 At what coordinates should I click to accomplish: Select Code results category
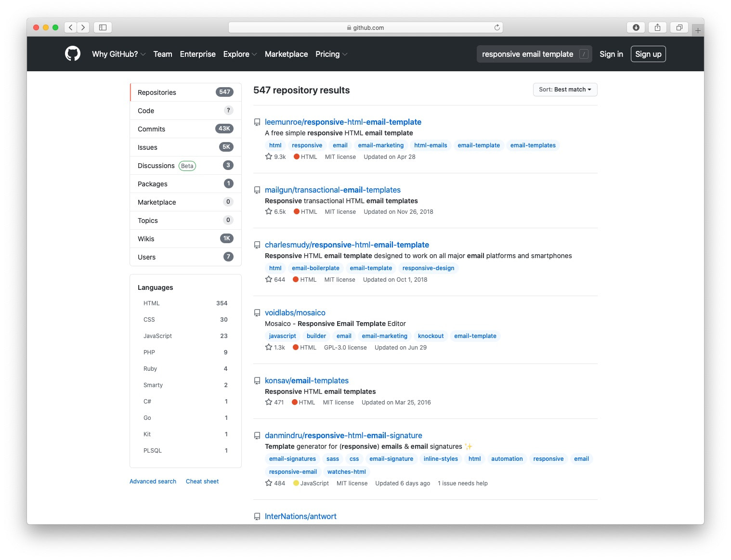(185, 111)
